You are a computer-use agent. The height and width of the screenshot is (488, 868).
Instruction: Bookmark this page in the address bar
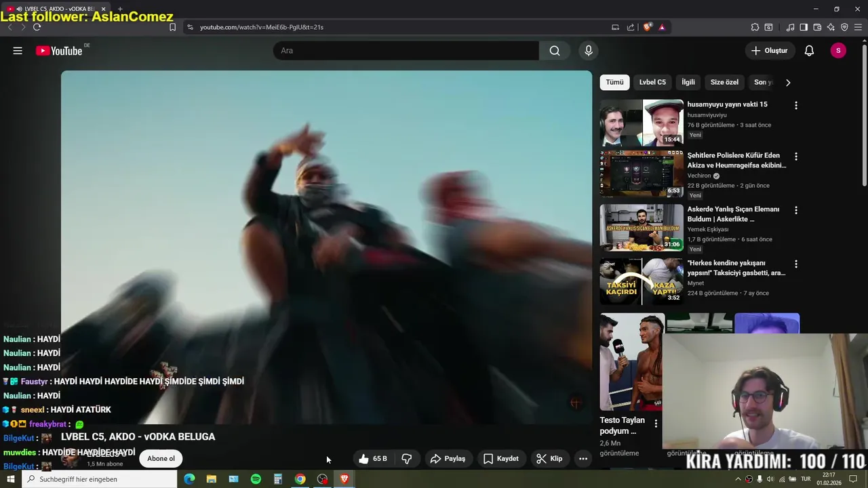[172, 27]
